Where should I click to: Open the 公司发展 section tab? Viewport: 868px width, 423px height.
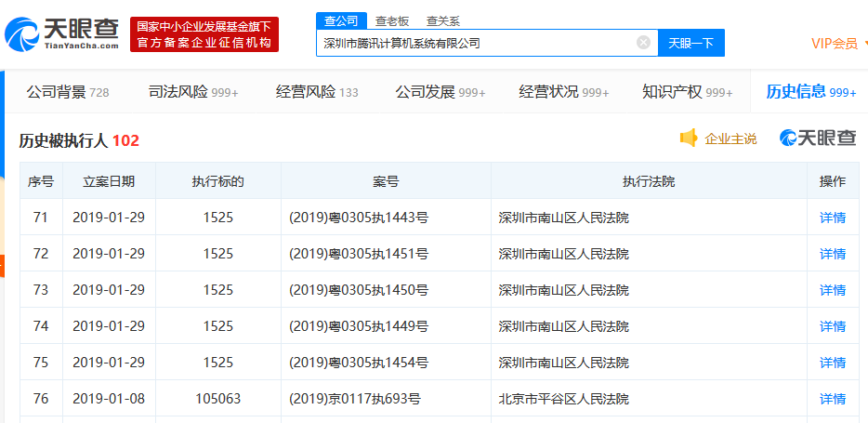click(441, 91)
